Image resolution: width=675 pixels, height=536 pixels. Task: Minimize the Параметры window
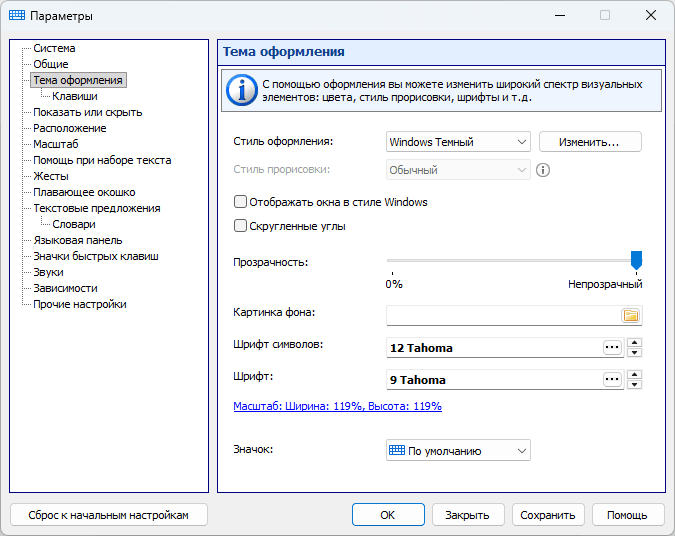(x=560, y=15)
